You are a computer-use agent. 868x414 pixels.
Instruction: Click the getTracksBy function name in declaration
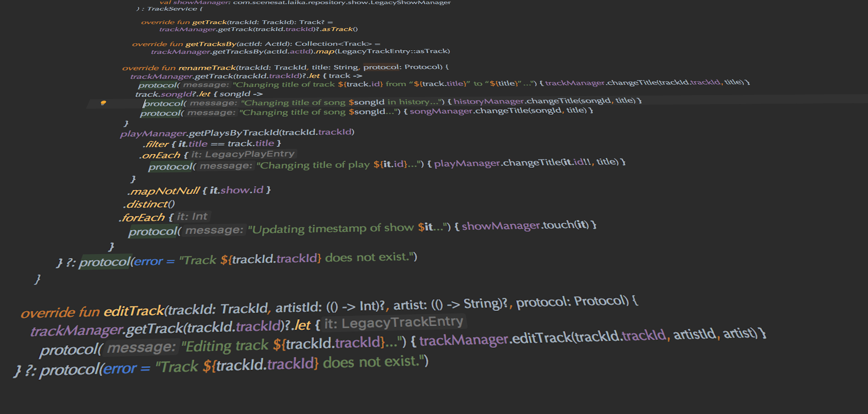click(211, 44)
